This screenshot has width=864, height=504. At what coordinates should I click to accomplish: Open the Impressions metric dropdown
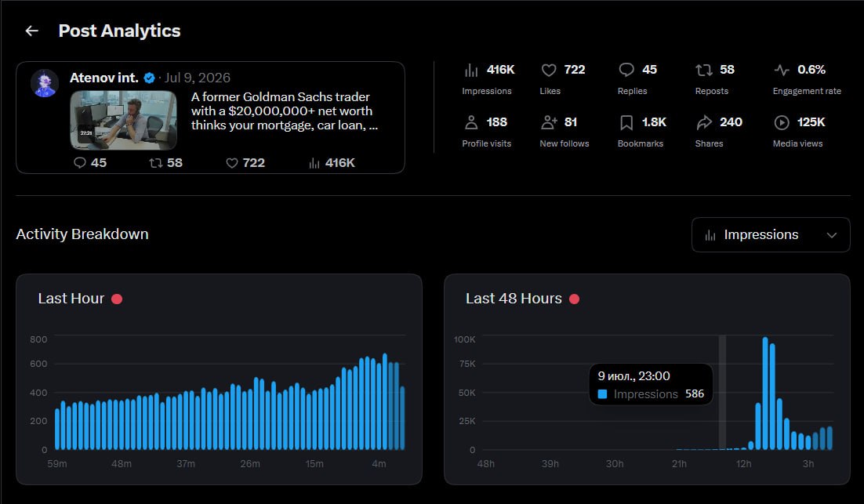(x=771, y=234)
